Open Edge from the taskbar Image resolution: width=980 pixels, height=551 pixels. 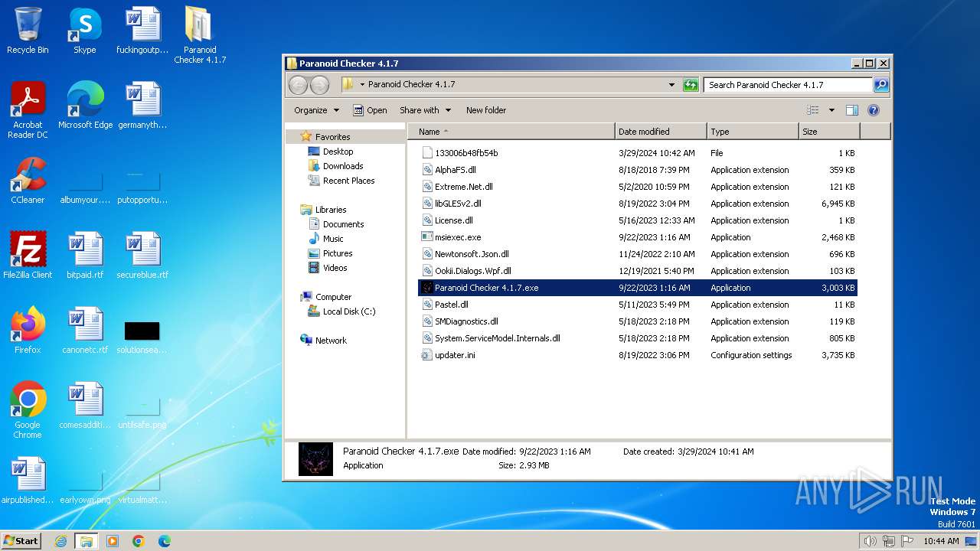click(164, 541)
